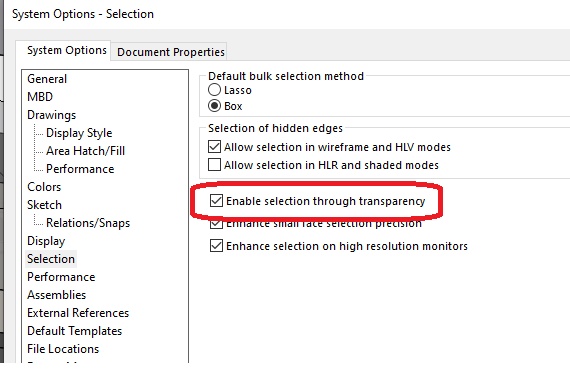The height and width of the screenshot is (391, 570).
Task: Select General in the options tree
Action: coord(47,79)
